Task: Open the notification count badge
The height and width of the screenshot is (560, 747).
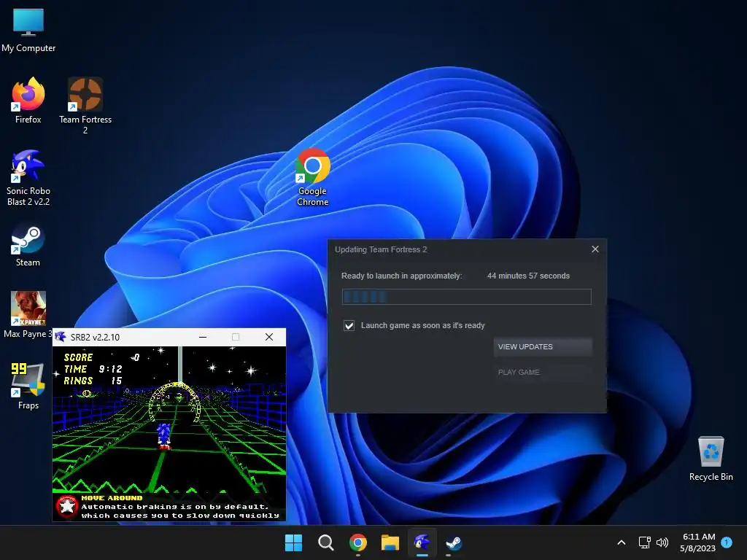Action: click(x=727, y=542)
